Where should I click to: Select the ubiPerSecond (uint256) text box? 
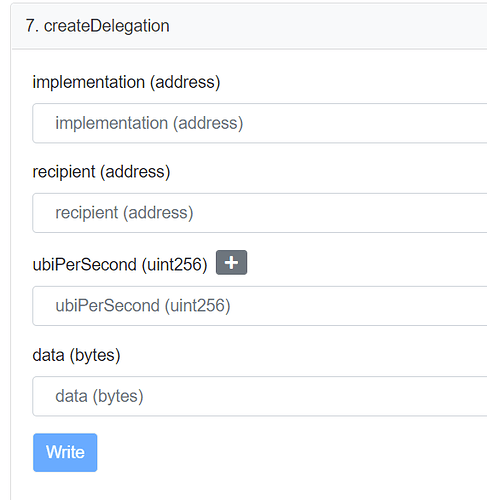click(x=260, y=306)
